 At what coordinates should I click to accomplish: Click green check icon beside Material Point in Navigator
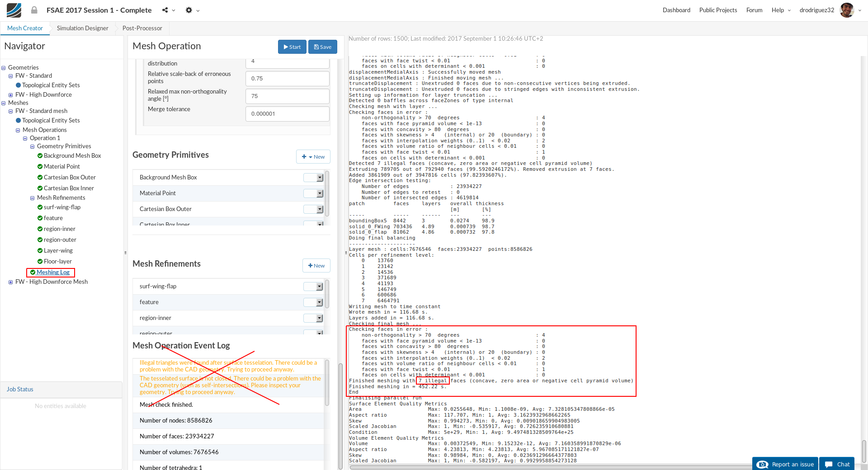40,166
